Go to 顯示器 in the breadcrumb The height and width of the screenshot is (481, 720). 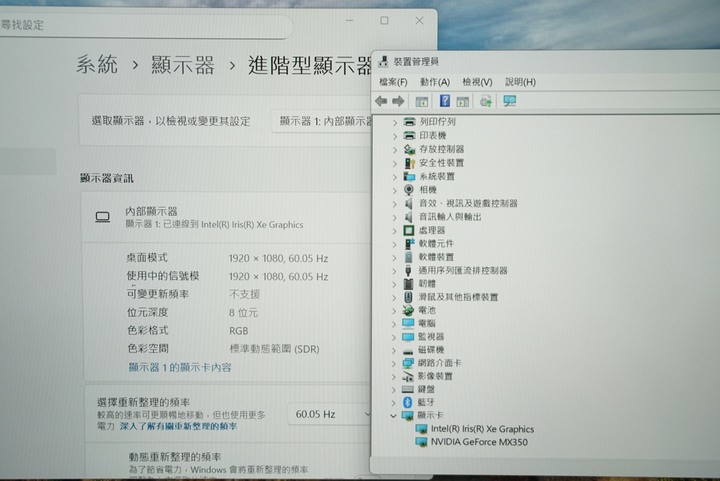point(183,65)
